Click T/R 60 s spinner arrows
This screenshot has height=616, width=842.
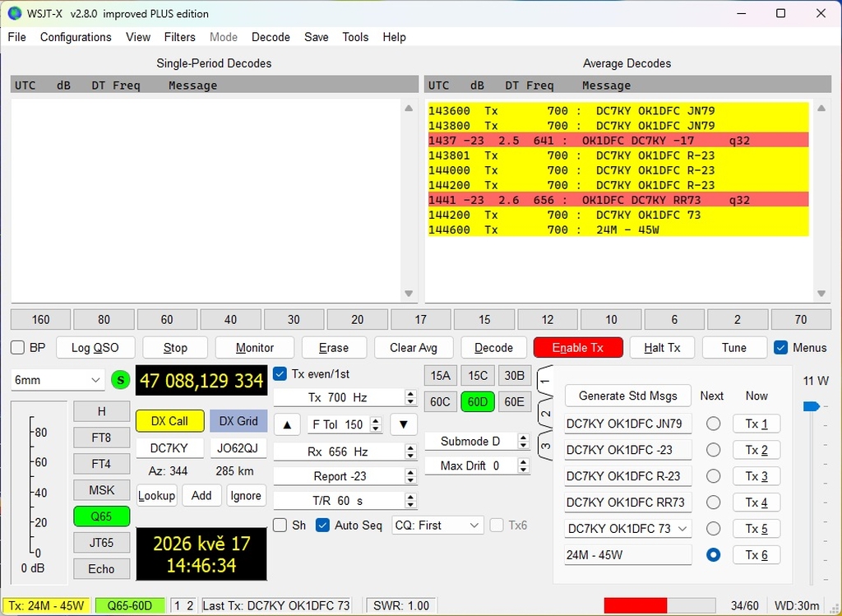411,501
